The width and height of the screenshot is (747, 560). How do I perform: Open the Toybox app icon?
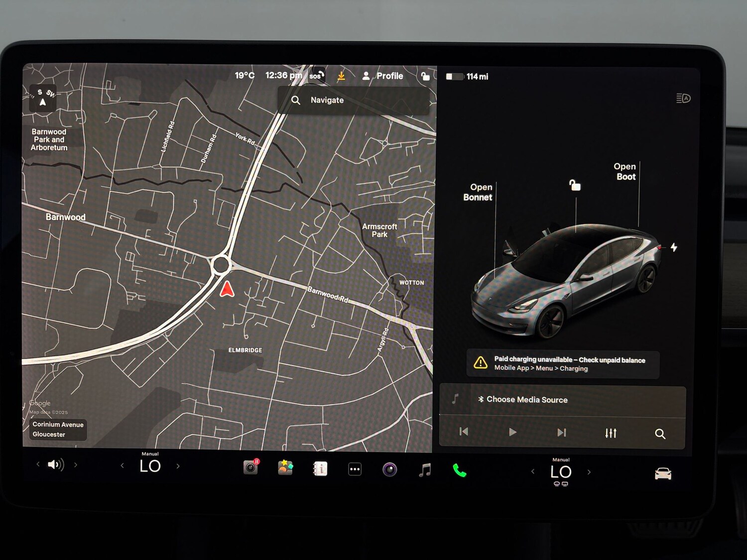coord(285,468)
